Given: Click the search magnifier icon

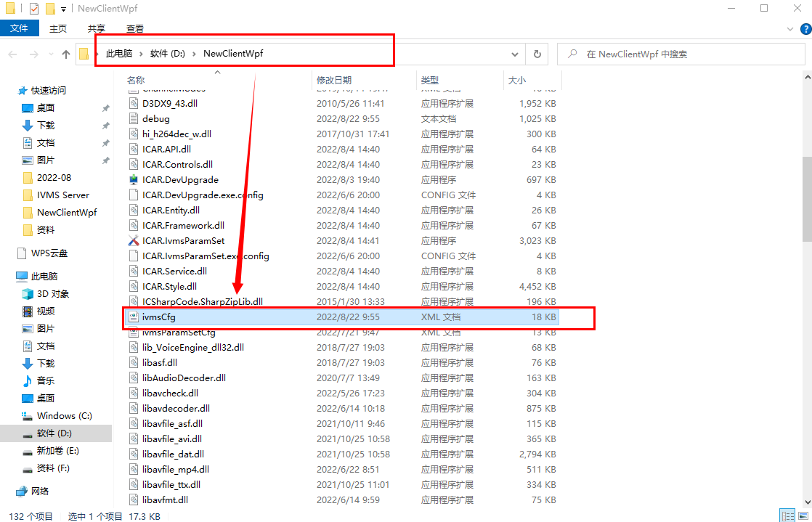Looking at the screenshot, I should [x=572, y=54].
